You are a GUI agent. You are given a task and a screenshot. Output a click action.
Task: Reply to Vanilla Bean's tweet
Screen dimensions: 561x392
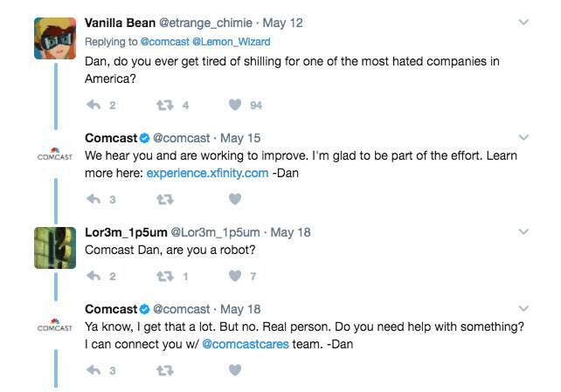pos(93,105)
